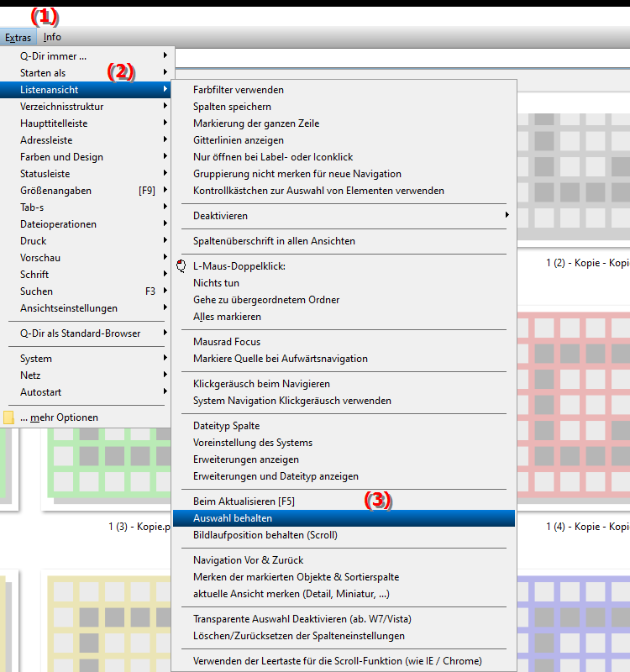Screen dimensions: 630x672
Task: Toggle Bildlaufposition behalten (Scroll)
Action: click(x=344, y=535)
